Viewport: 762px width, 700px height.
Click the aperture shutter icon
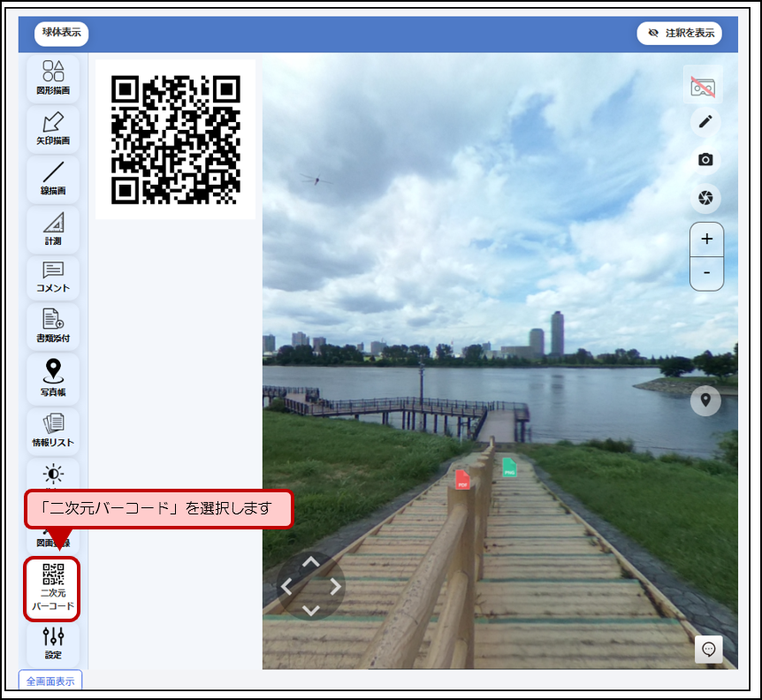click(705, 198)
